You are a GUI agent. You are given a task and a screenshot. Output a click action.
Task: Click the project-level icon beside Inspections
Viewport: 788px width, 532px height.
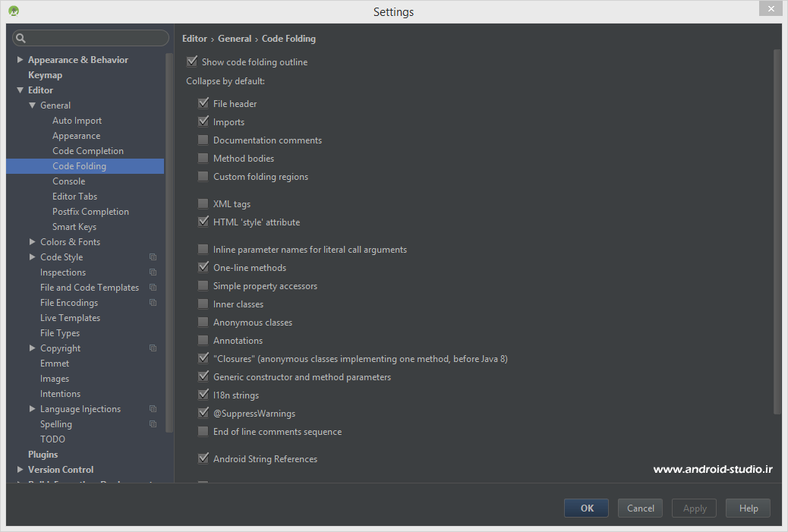[x=153, y=272]
